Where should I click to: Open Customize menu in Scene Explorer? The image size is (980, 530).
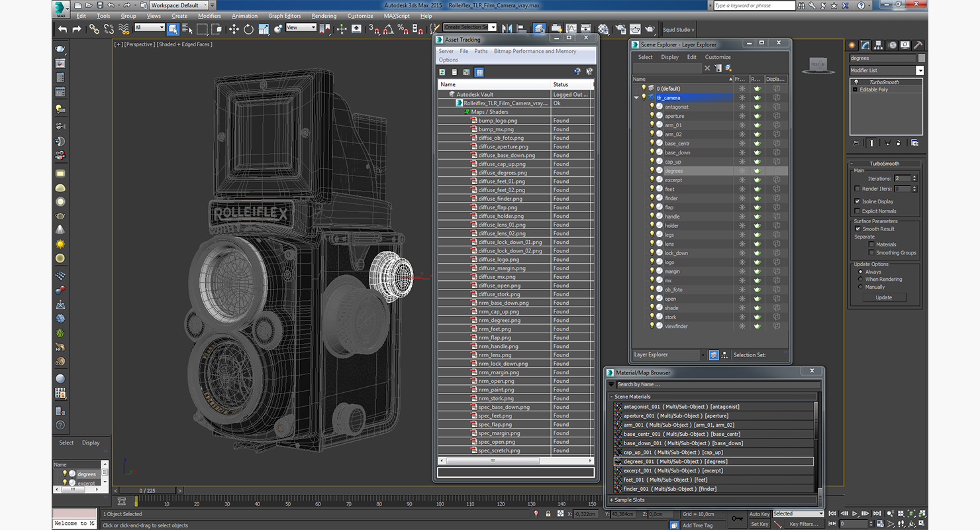(x=718, y=57)
